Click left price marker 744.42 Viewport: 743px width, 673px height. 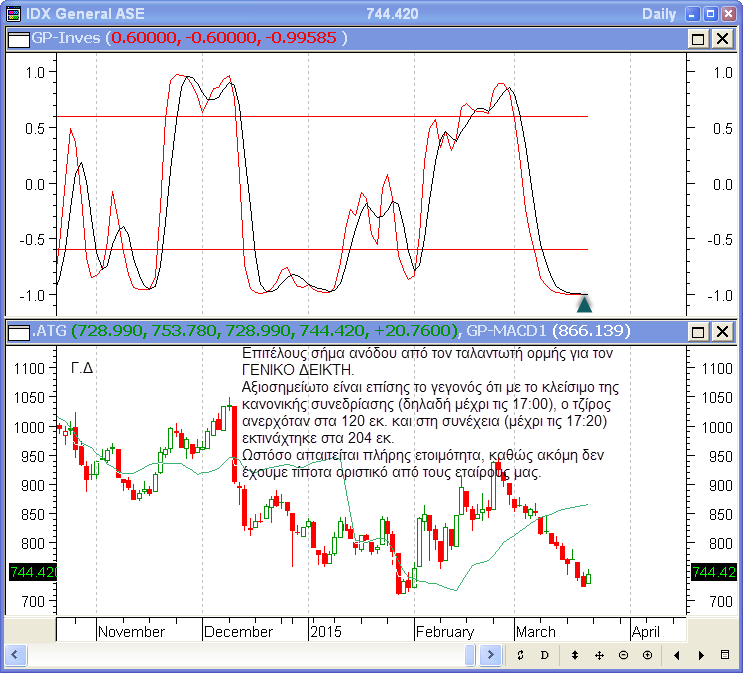point(33,572)
